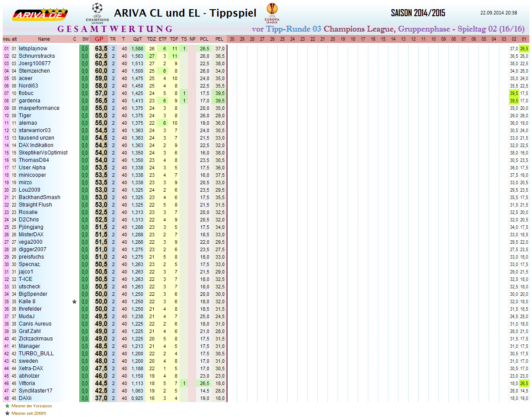
Task: Click the timestamp 22.09.2014 20:38
Action: point(499,13)
